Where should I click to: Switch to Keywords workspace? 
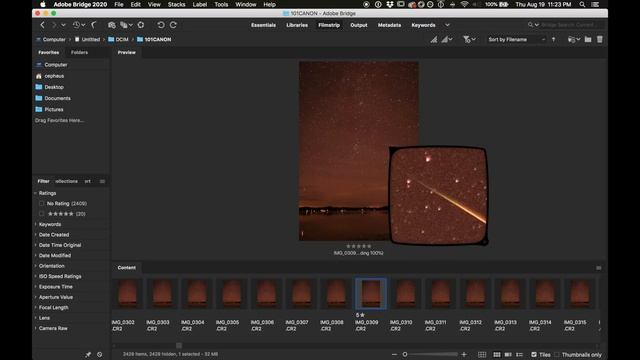(x=423, y=25)
